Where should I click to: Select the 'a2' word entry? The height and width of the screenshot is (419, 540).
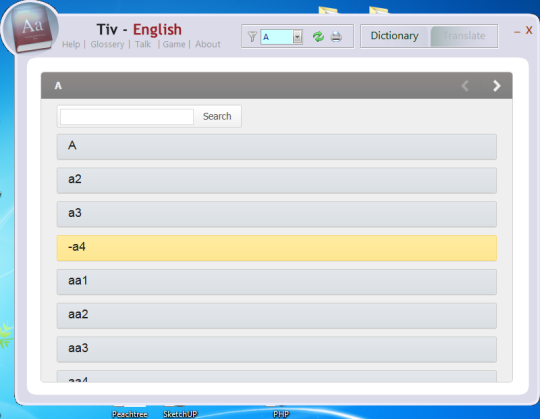277,180
